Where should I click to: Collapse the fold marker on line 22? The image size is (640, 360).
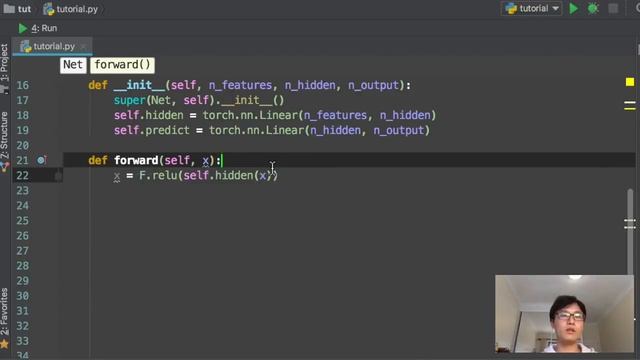point(58,176)
